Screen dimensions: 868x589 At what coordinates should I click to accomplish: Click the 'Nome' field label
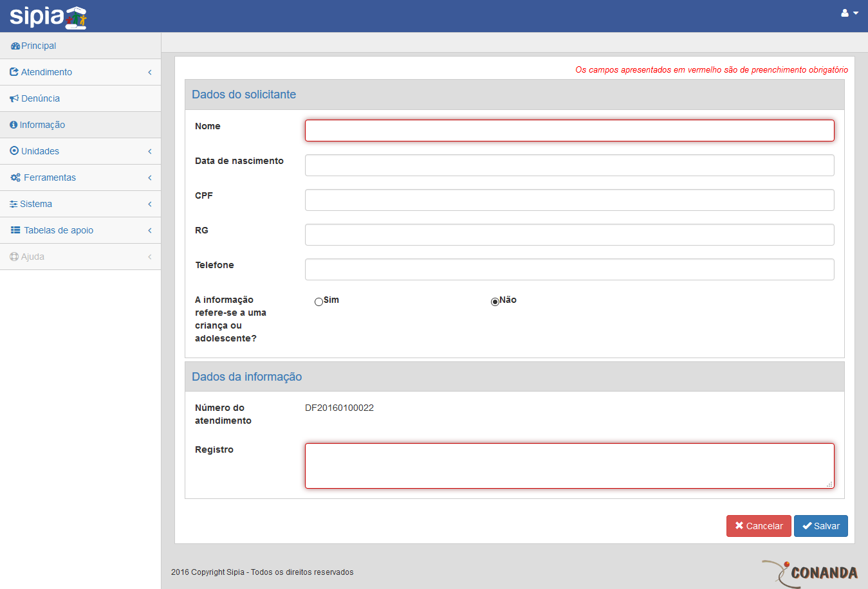tap(208, 126)
